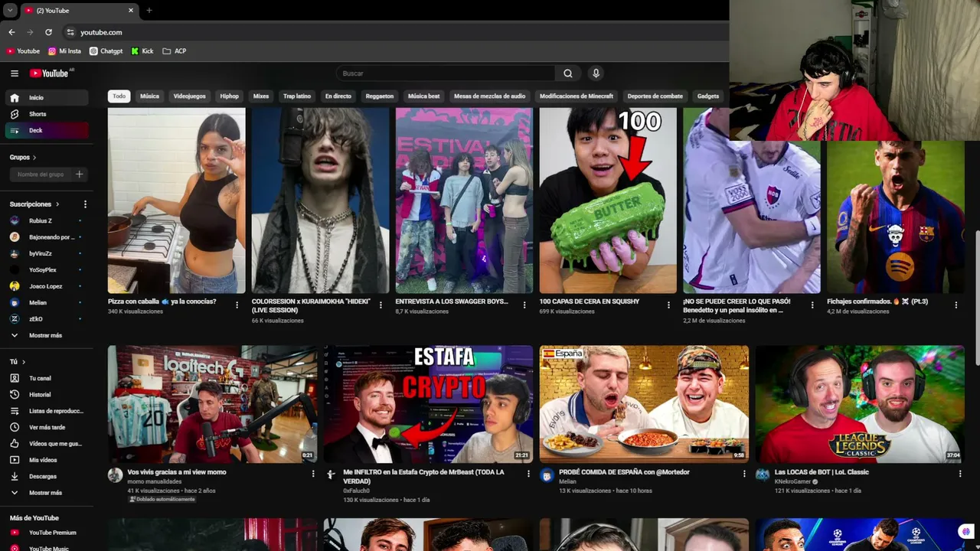Open video title Vos vivis gracias a mi view momo

pos(177,472)
